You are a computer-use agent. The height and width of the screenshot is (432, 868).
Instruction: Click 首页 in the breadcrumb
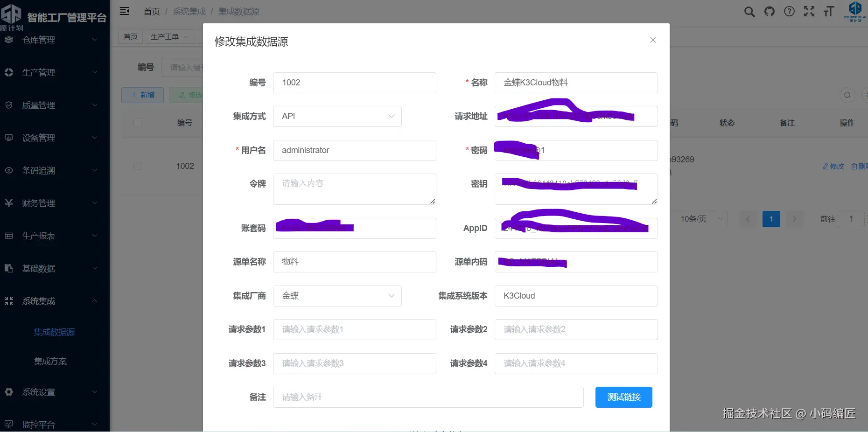coord(152,12)
